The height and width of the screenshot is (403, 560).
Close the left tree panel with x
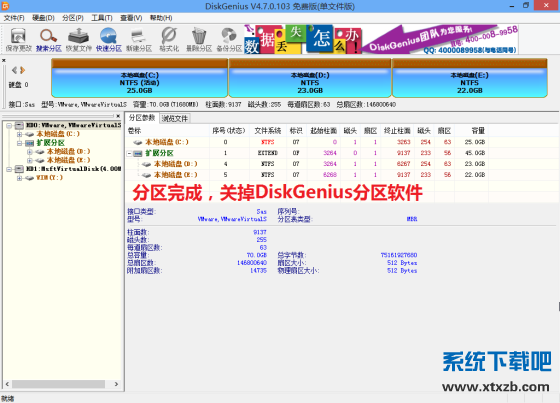coord(118,116)
